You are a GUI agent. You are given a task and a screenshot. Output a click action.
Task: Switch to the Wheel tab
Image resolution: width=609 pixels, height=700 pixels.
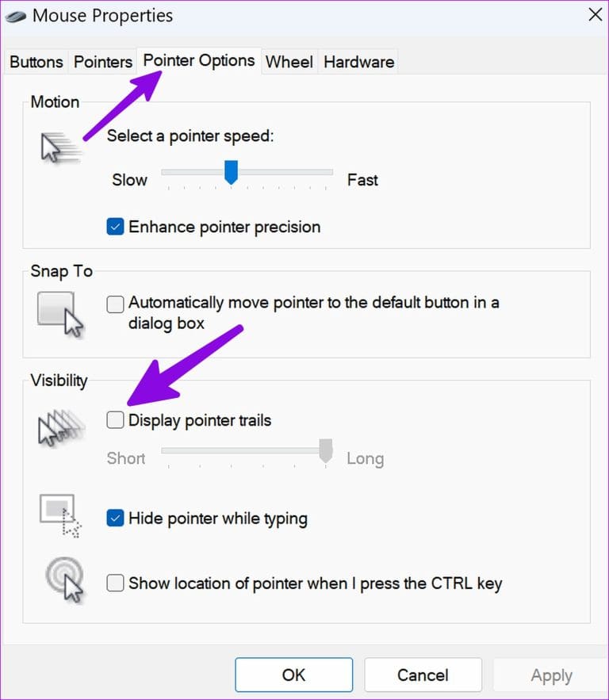tap(289, 61)
